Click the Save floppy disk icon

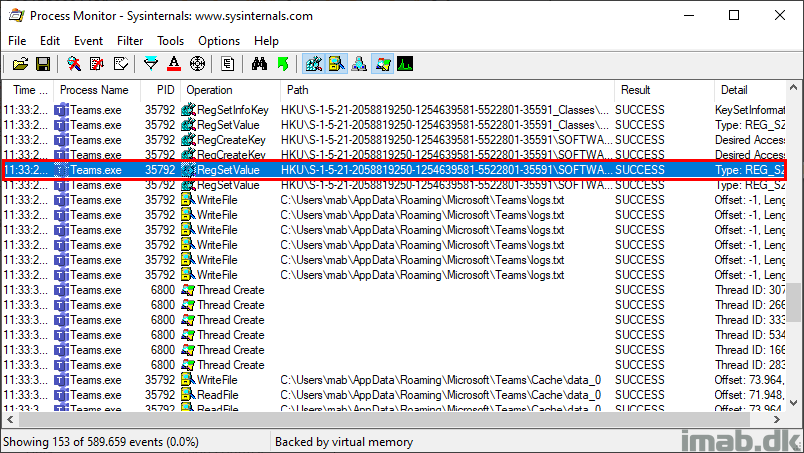(43, 64)
